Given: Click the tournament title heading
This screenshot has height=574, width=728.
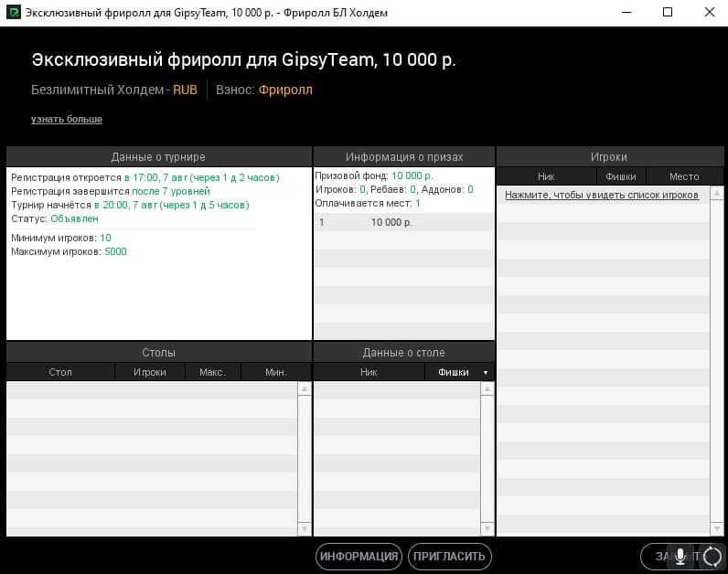Looking at the screenshot, I should [244, 59].
